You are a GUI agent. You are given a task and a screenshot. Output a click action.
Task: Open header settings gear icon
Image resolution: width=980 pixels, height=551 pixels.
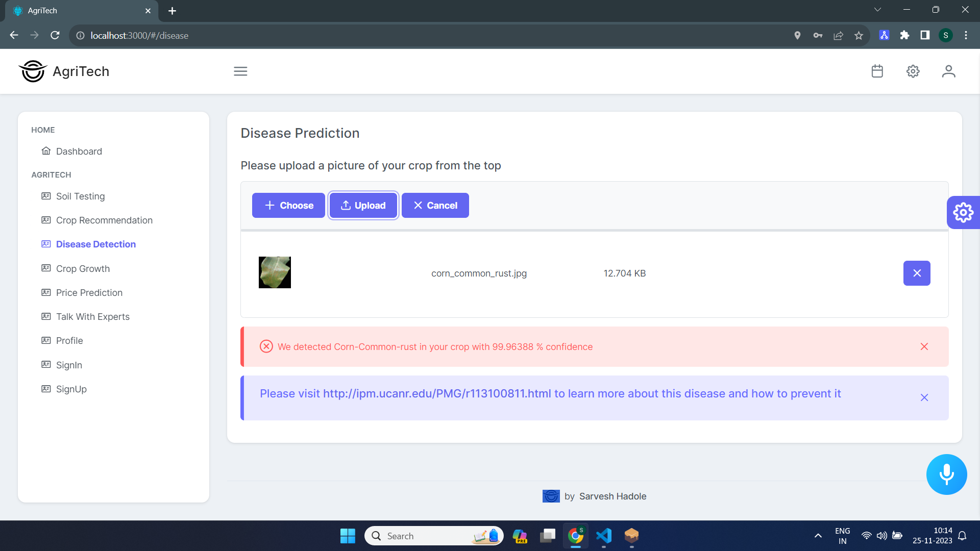[x=913, y=71]
